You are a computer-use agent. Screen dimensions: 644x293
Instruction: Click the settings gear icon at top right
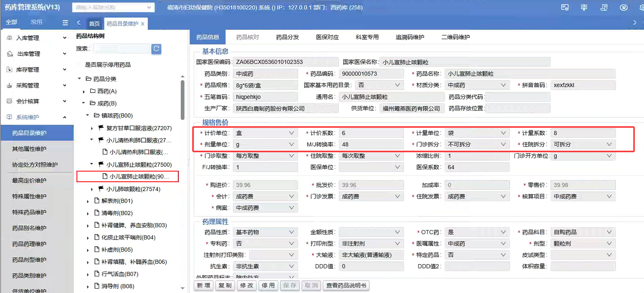pos(641,8)
